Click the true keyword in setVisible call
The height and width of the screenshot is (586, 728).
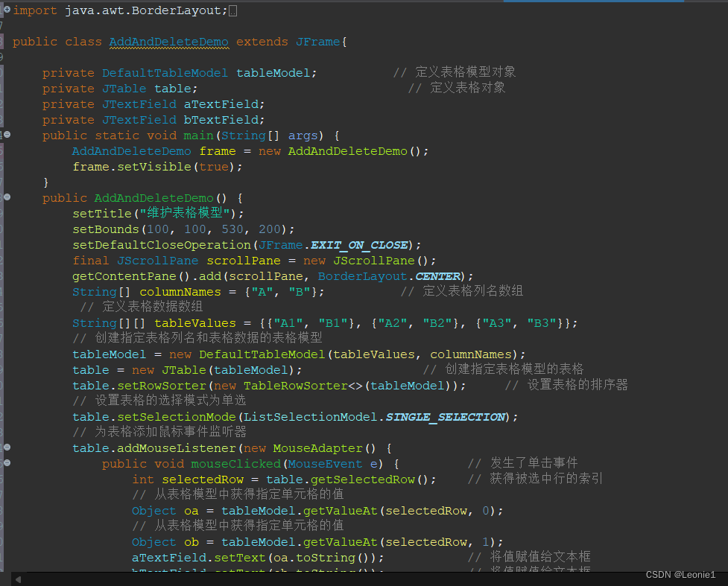click(x=213, y=166)
